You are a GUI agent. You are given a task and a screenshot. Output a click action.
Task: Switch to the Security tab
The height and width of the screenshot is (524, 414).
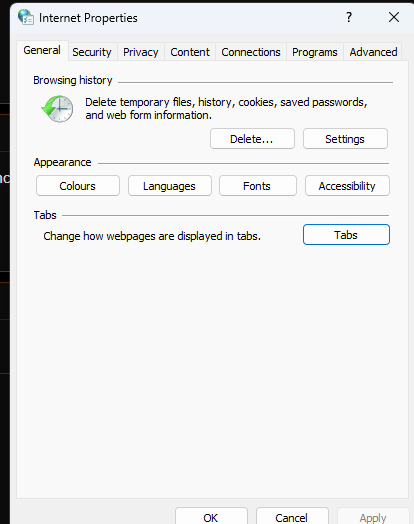point(92,52)
